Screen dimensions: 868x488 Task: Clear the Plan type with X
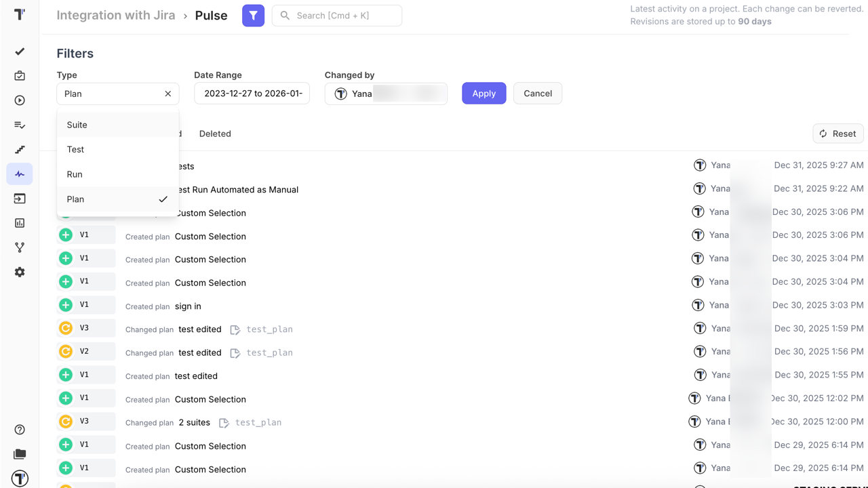point(168,94)
